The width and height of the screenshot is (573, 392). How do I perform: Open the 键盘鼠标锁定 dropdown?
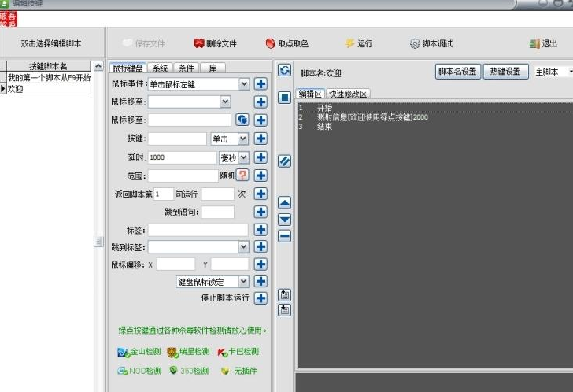click(244, 281)
